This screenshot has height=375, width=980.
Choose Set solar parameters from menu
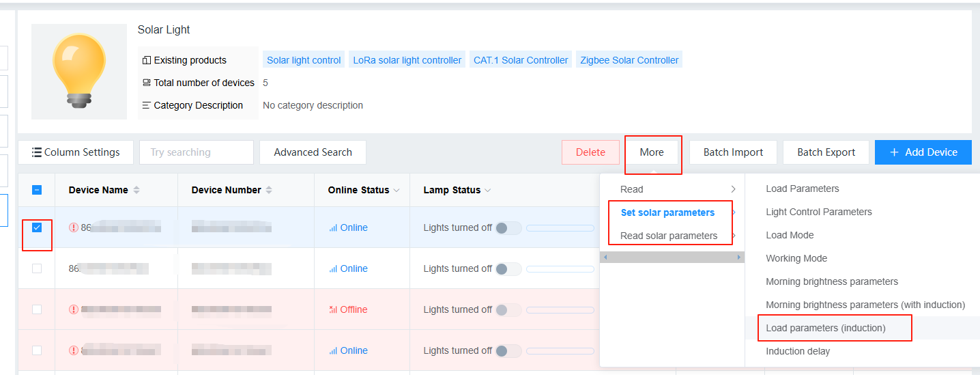coord(667,212)
